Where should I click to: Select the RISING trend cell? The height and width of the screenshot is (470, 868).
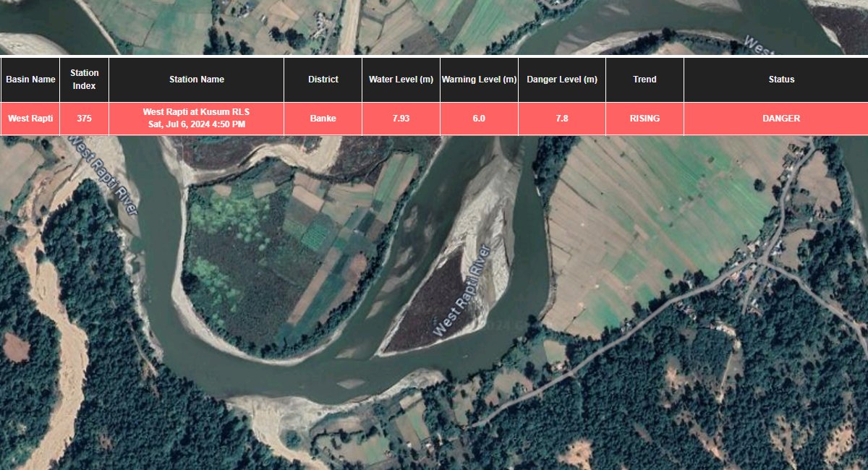pos(644,119)
